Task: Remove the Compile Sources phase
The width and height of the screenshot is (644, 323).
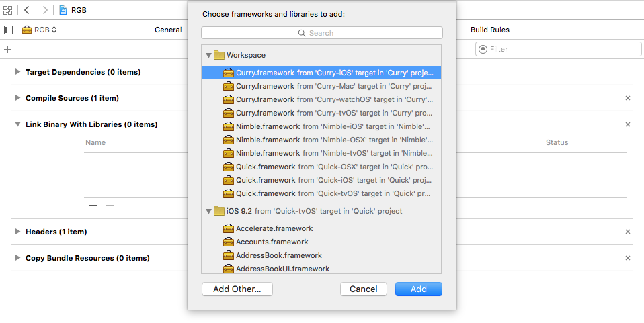Action: pos(628,98)
